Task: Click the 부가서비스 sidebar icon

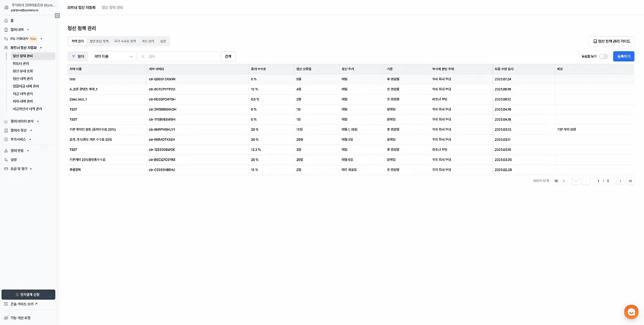Action: pos(6,139)
